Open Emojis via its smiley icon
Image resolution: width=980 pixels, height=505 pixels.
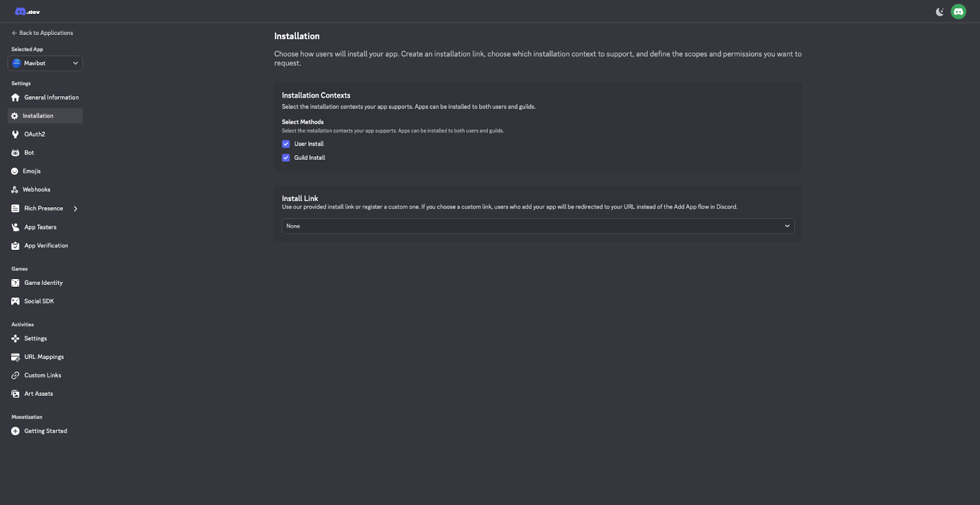(15, 171)
